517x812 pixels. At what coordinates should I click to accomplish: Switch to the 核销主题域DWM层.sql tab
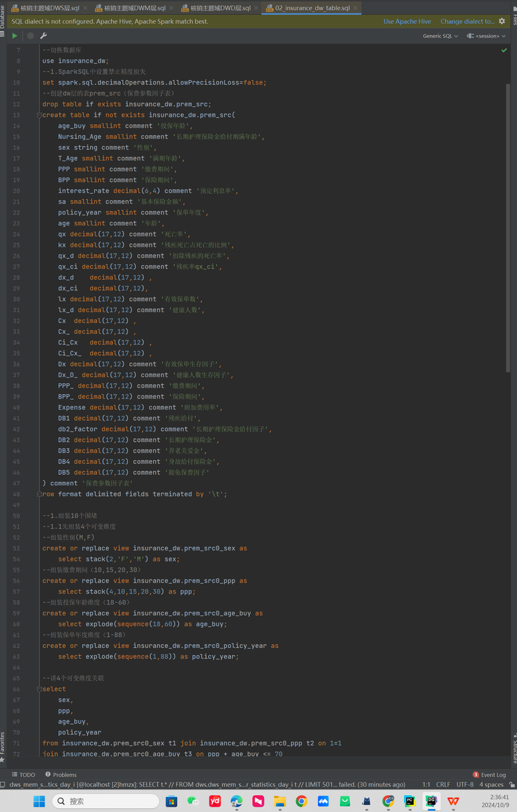[131, 8]
